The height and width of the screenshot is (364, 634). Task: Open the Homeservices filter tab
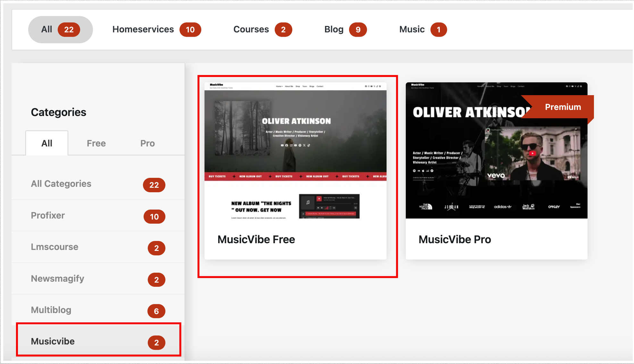[x=156, y=29]
